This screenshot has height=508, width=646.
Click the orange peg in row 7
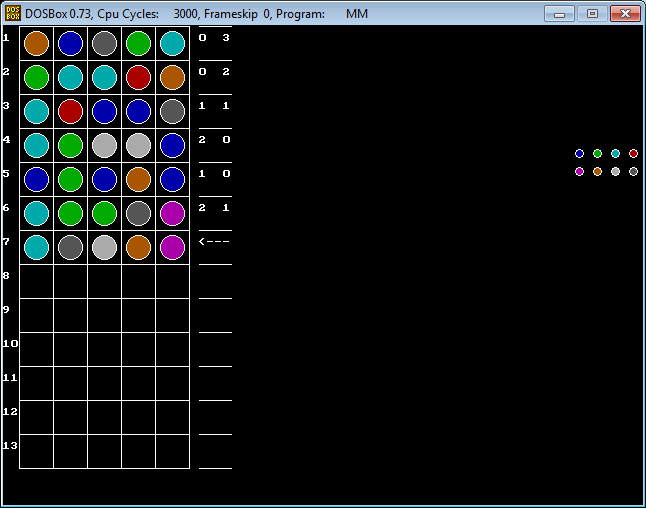[x=138, y=247]
